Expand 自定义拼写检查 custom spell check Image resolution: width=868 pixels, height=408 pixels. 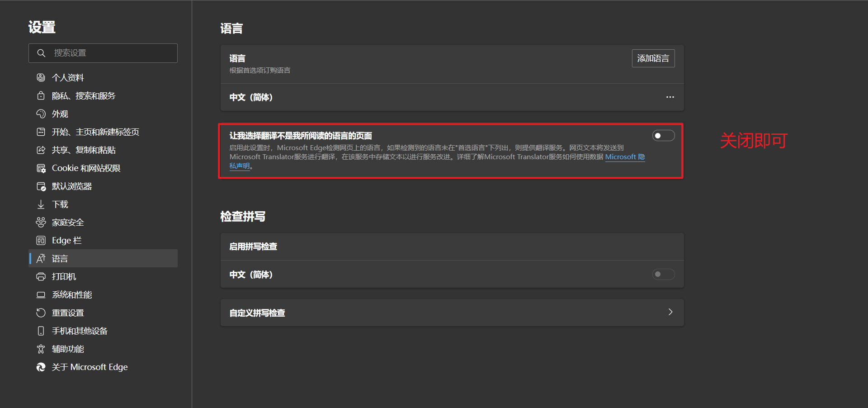(670, 312)
